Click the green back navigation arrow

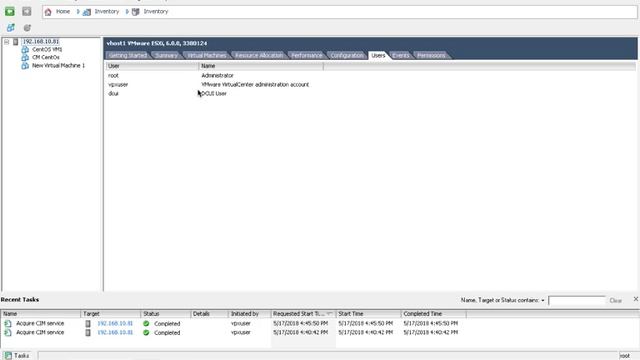pyautogui.click(x=10, y=11)
